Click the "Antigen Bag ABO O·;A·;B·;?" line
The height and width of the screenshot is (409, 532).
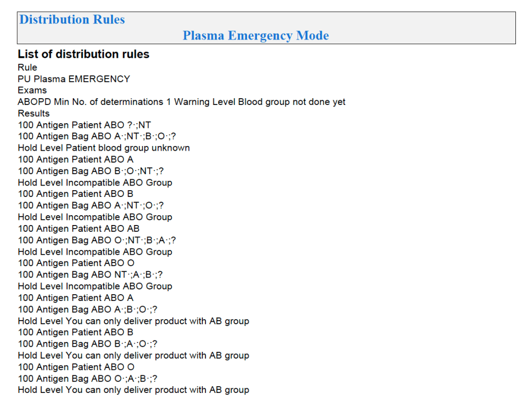pos(88,378)
